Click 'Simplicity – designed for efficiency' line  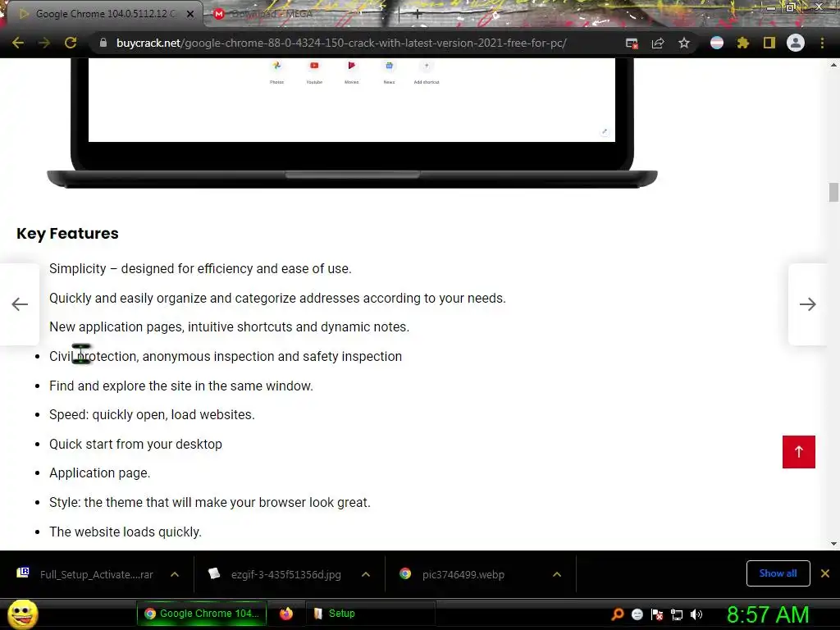[200, 268]
